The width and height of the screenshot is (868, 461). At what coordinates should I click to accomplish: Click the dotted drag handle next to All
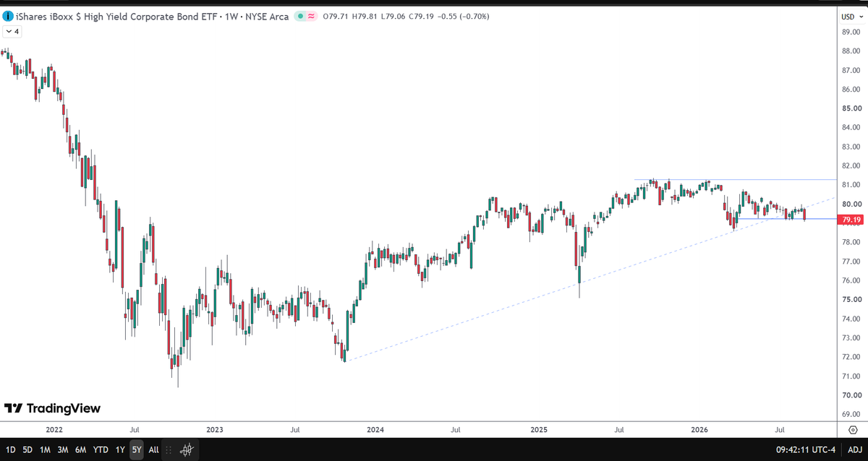point(169,449)
